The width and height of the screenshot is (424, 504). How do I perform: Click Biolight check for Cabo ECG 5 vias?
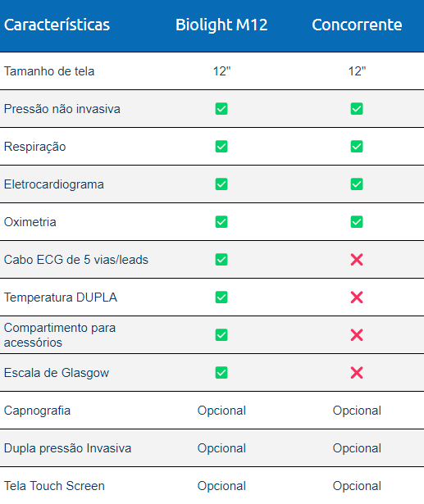221,260
